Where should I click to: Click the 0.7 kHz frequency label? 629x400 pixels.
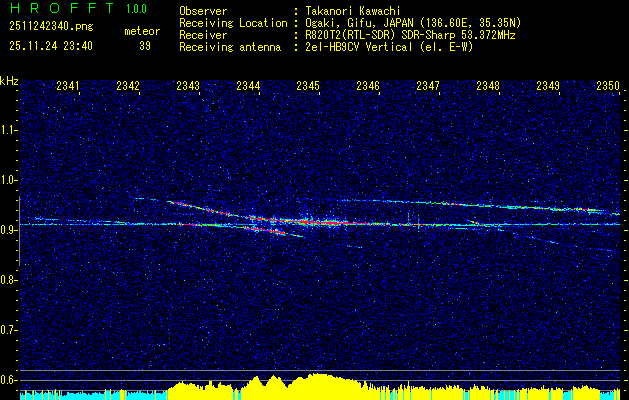(x=8, y=330)
